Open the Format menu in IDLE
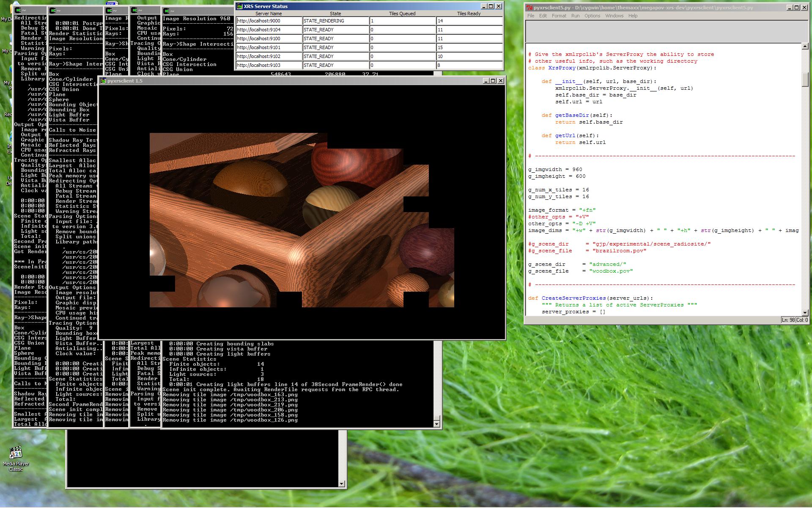 pyautogui.click(x=559, y=16)
